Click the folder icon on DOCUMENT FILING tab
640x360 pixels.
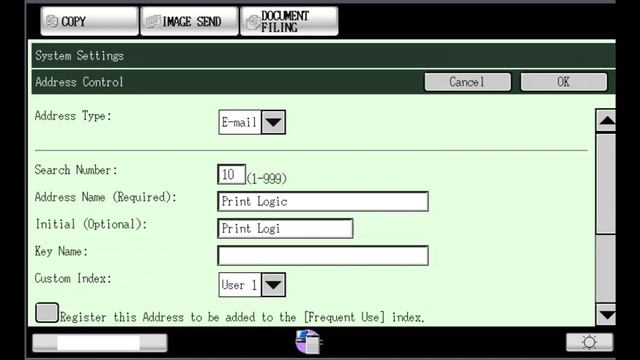point(253,22)
